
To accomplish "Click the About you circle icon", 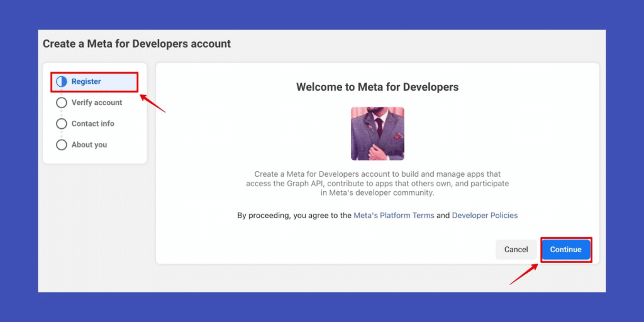I will coord(62,145).
